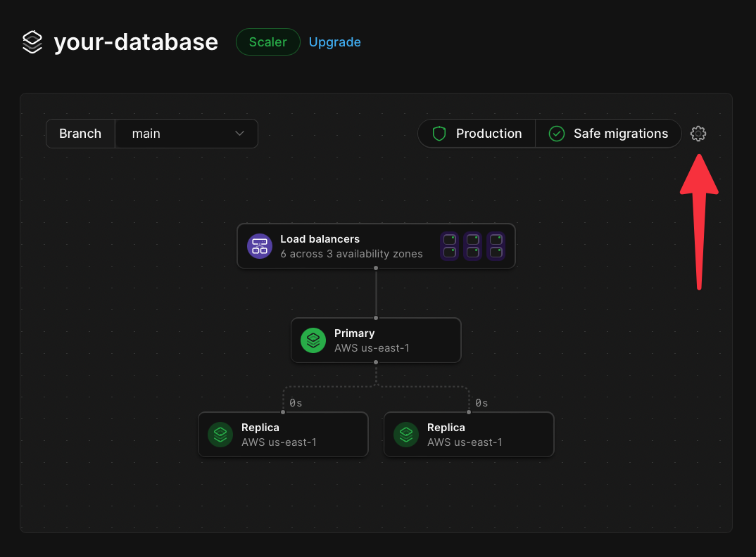Click the rightmost availability zone tile

coord(496,246)
